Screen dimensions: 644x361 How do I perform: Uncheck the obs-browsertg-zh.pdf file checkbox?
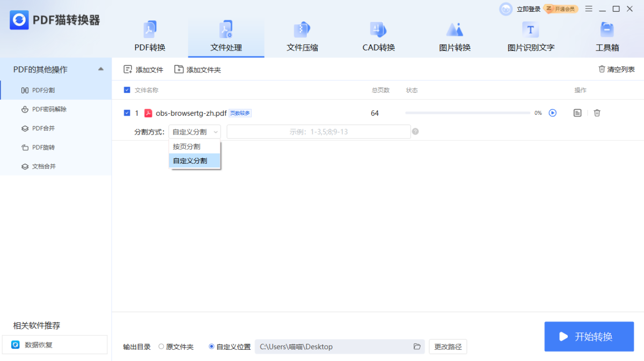coord(127,113)
